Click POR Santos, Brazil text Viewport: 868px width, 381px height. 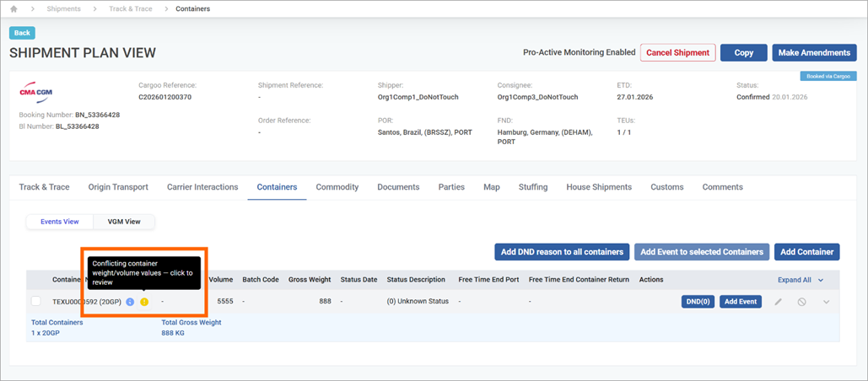424,132
